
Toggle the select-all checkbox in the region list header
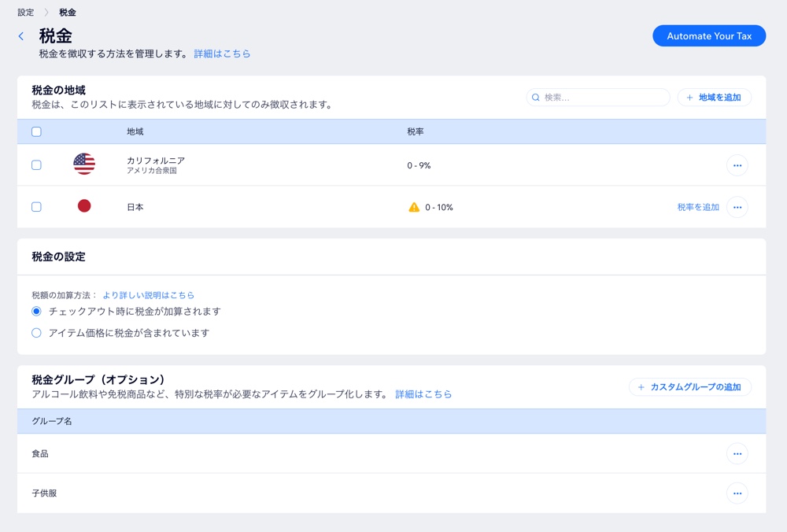(36, 131)
